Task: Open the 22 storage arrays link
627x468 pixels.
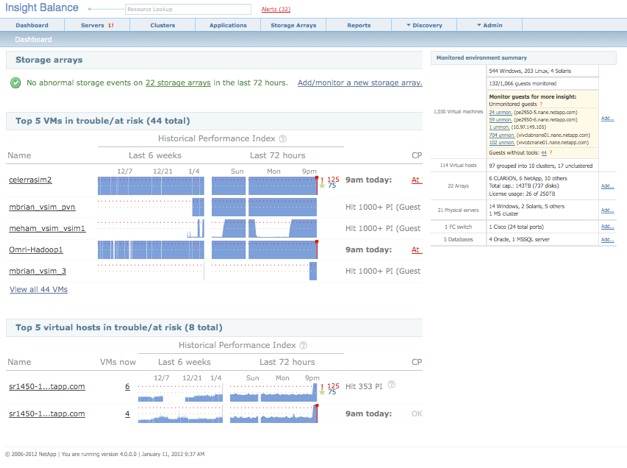Action: click(178, 83)
